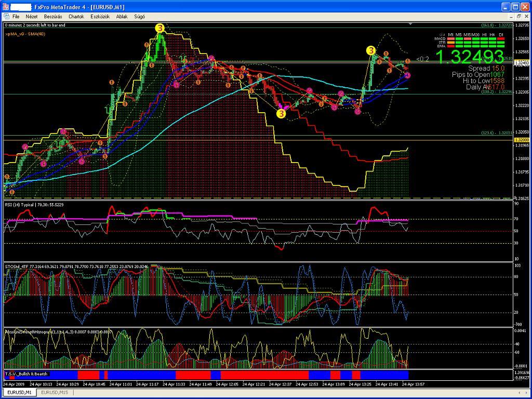532x399 pixels.
Task: Open the Ablak menu
Action: 122,17
